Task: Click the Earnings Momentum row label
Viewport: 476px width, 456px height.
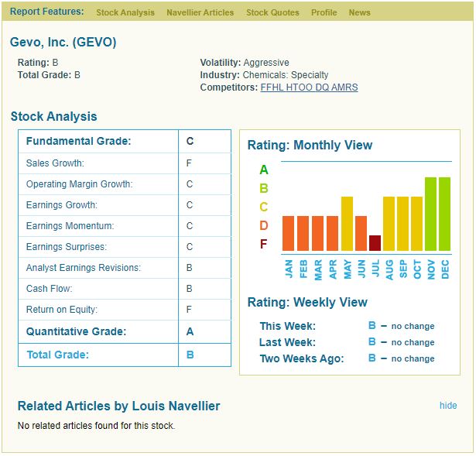Action: (70, 226)
